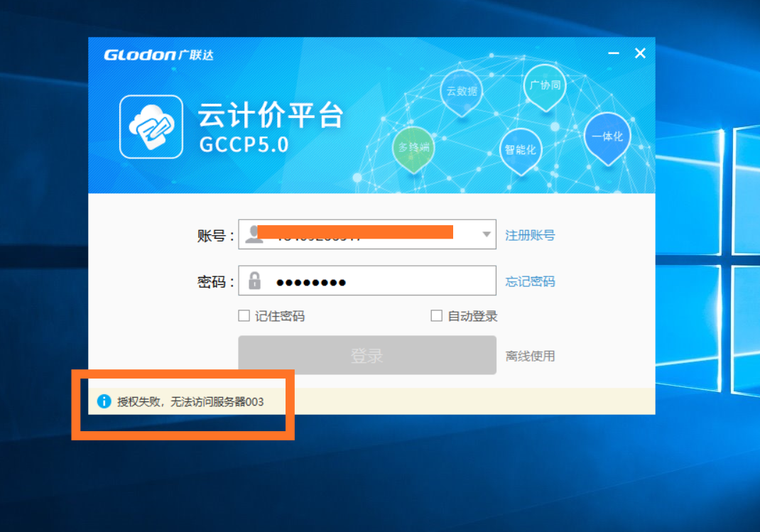This screenshot has width=760, height=532.
Task: Click the 一体化 bubble icon
Action: [607, 139]
